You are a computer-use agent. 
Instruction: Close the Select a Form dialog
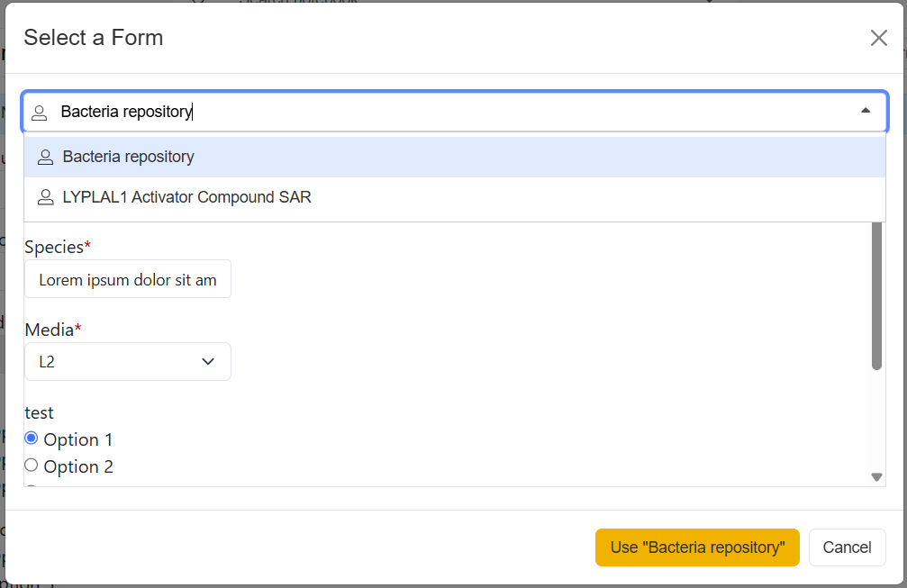(878, 38)
